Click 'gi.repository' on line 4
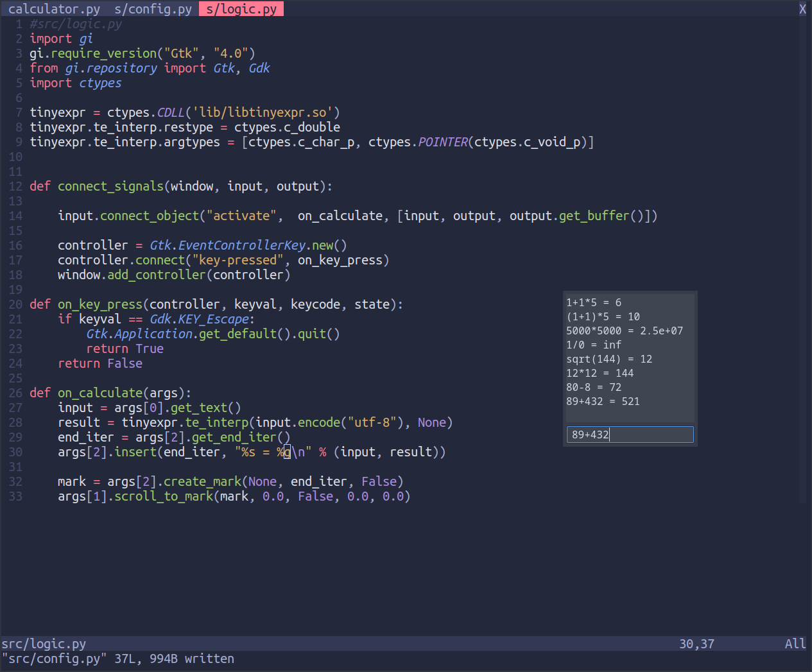Image resolution: width=812 pixels, height=672 pixels. tap(111, 68)
